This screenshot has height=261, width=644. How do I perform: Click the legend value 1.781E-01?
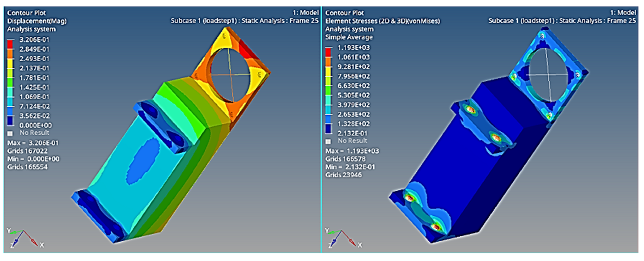point(34,78)
